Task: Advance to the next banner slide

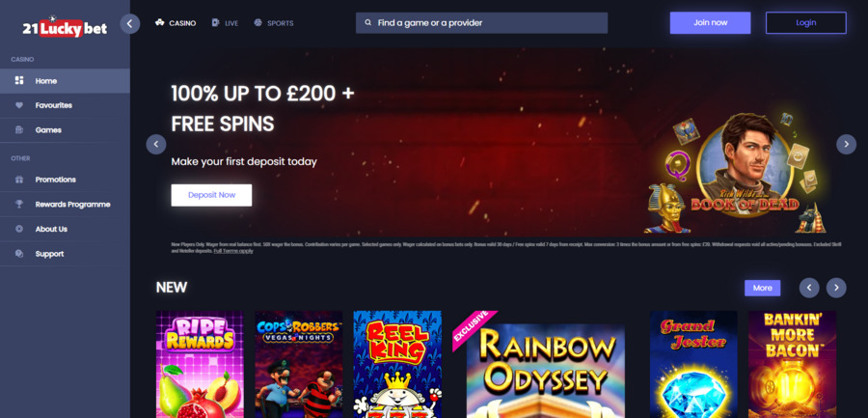Action: (846, 144)
